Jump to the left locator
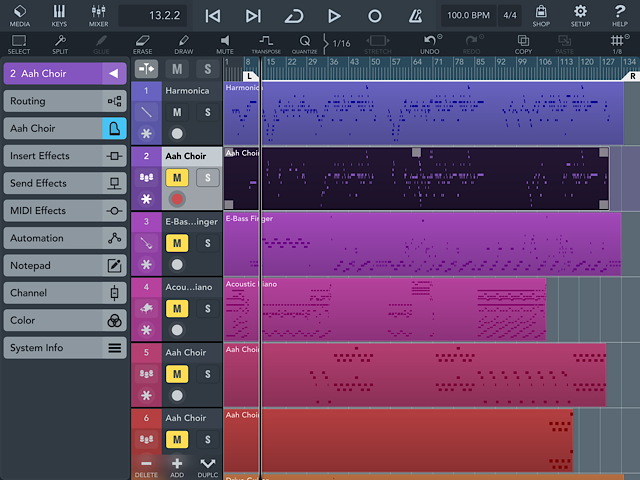Screen dimensions: 640x480 tap(213, 16)
